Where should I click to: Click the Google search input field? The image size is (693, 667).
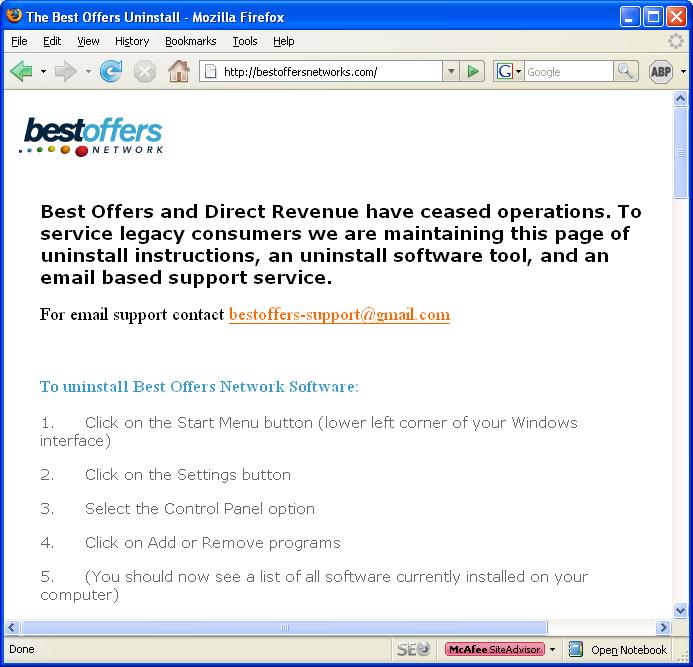[x=568, y=71]
